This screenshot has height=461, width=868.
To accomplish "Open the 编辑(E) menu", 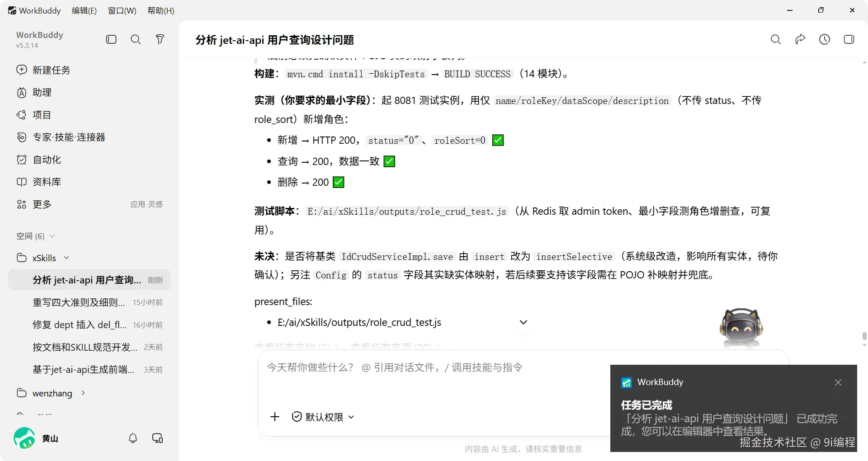I will (x=84, y=10).
